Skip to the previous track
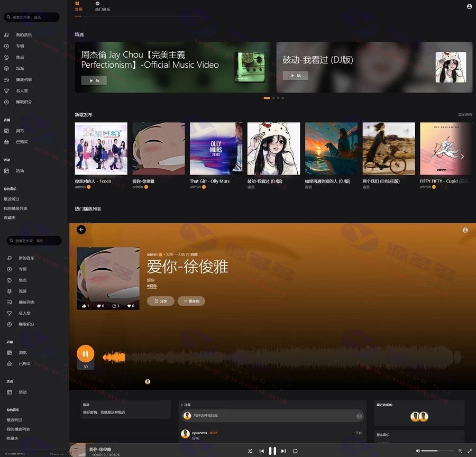 (x=261, y=451)
